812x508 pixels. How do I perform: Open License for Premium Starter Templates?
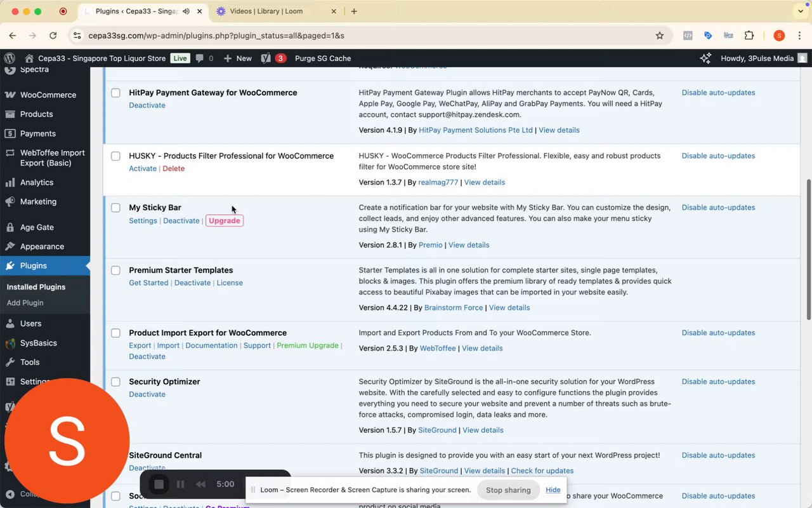coord(230,283)
